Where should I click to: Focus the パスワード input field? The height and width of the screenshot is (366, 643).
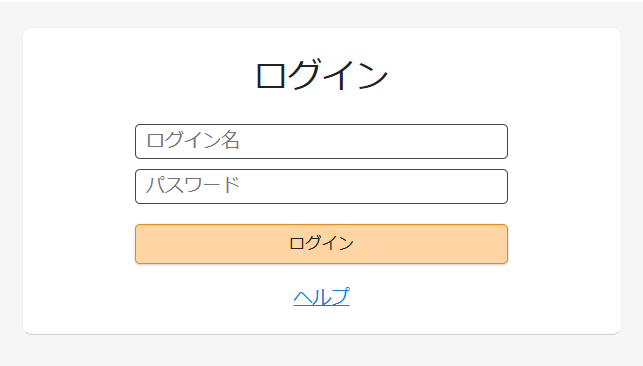pos(321,186)
